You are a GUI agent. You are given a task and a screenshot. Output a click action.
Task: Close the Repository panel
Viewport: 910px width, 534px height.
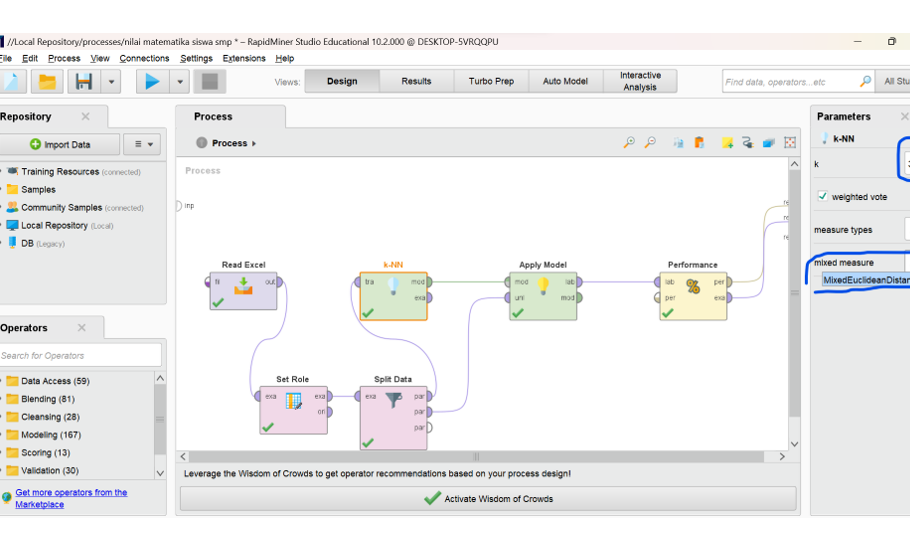tap(85, 116)
